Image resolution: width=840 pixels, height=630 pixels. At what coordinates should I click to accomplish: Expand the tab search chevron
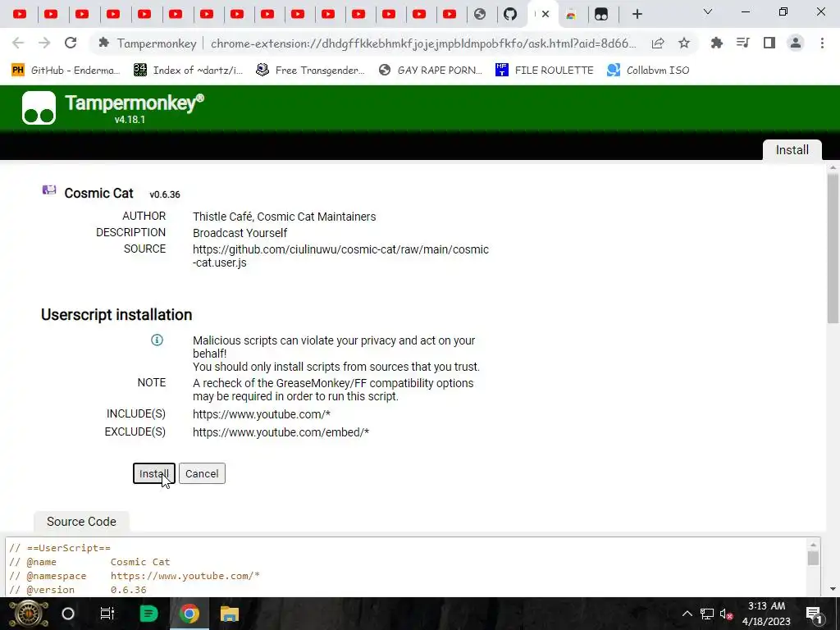click(x=708, y=11)
